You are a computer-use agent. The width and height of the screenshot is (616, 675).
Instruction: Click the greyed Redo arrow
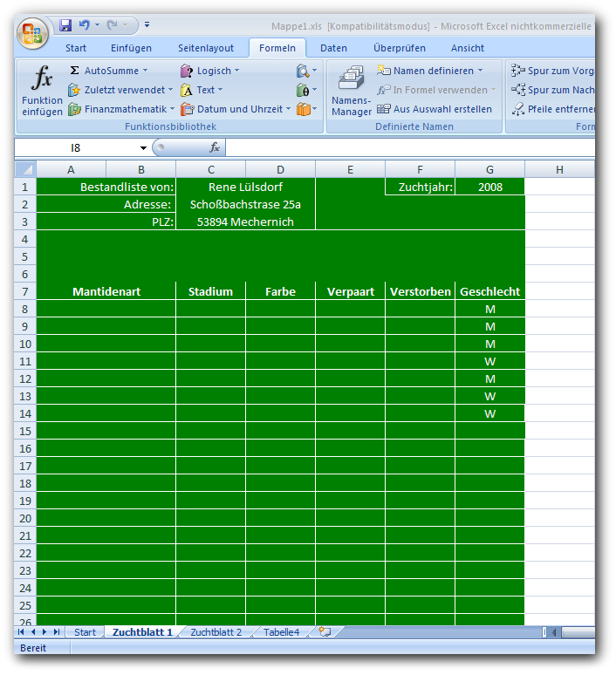click(112, 25)
